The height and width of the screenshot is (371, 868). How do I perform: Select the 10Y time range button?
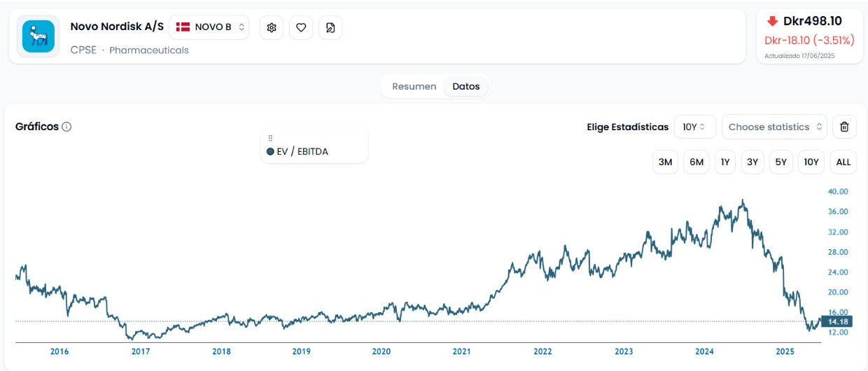(811, 162)
